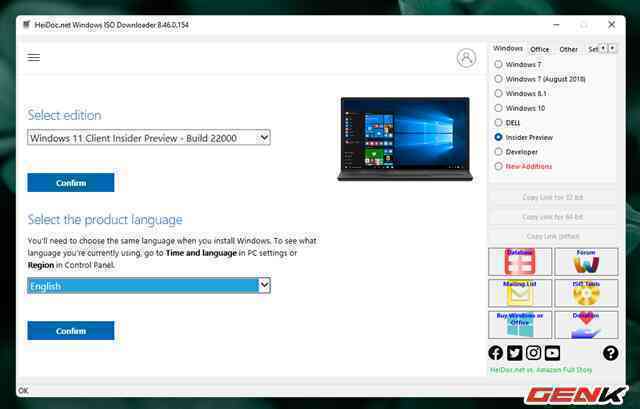Open the Mailing List icon button
This screenshot has width=640, height=409.
520,293
